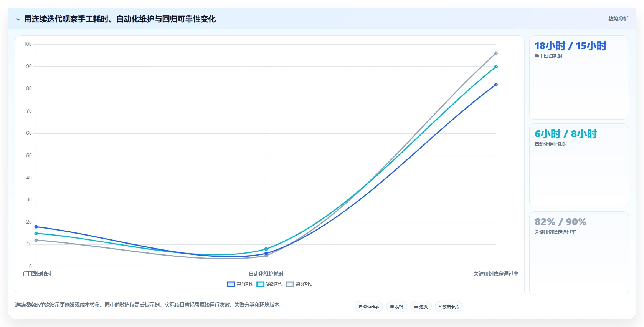Select the 数据卡片 pill
644x327 pixels.
click(449, 307)
